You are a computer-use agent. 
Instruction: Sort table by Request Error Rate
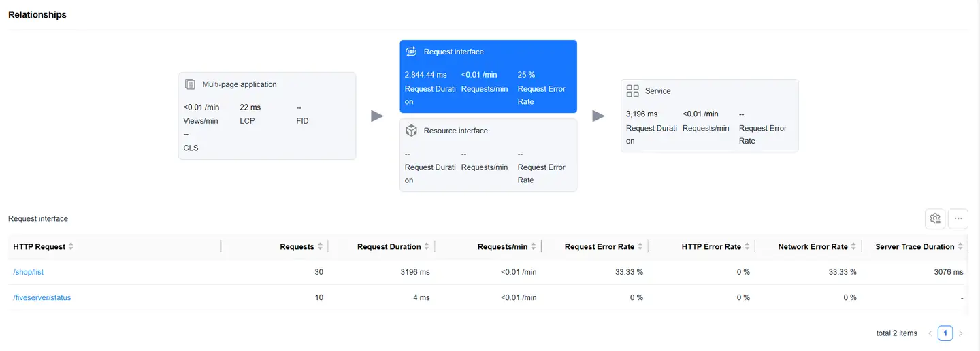pyautogui.click(x=640, y=247)
